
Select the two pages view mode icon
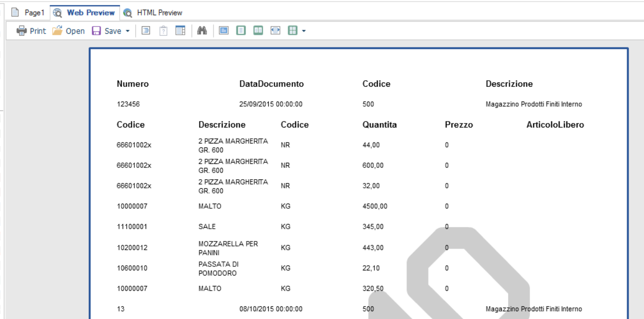coord(258,31)
